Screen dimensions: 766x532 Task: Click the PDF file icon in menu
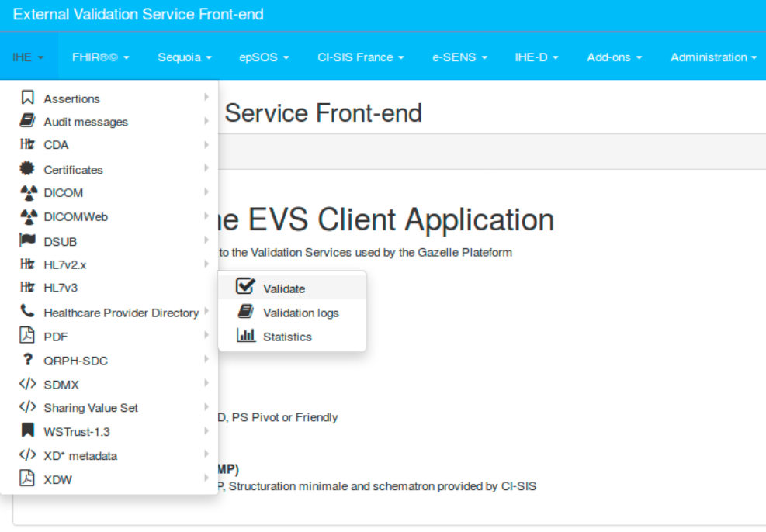coord(28,336)
